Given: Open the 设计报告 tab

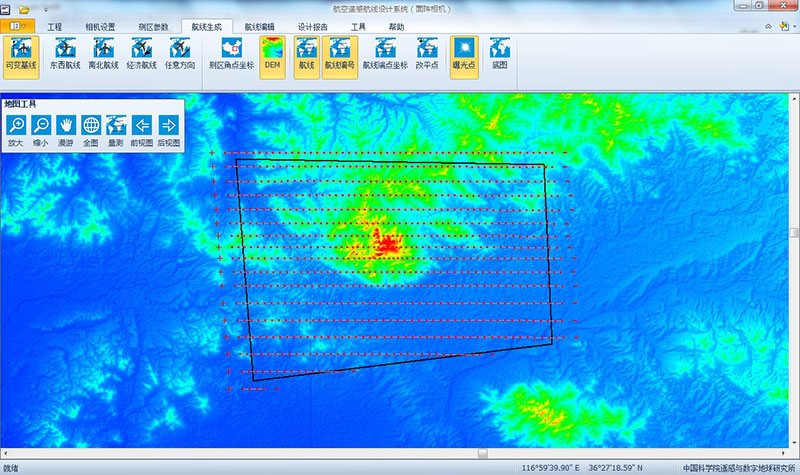Looking at the screenshot, I should [315, 26].
